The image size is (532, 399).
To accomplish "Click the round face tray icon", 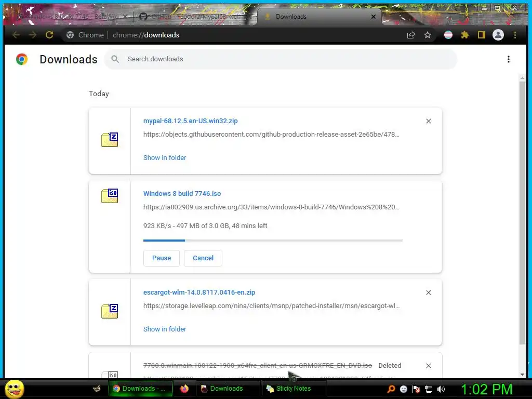I will [x=403, y=389].
